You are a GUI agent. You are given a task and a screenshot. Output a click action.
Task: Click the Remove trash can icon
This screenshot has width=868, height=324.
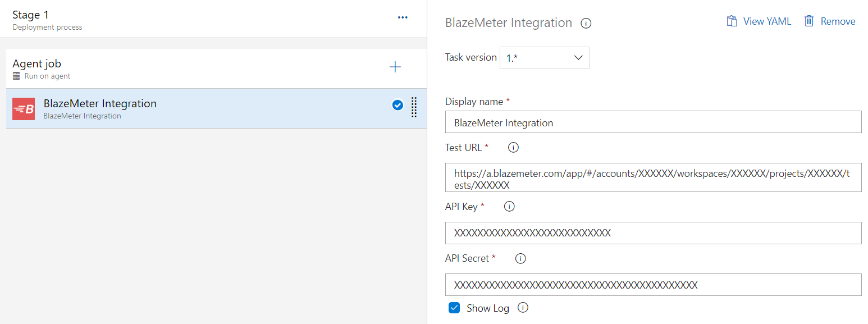tap(809, 21)
